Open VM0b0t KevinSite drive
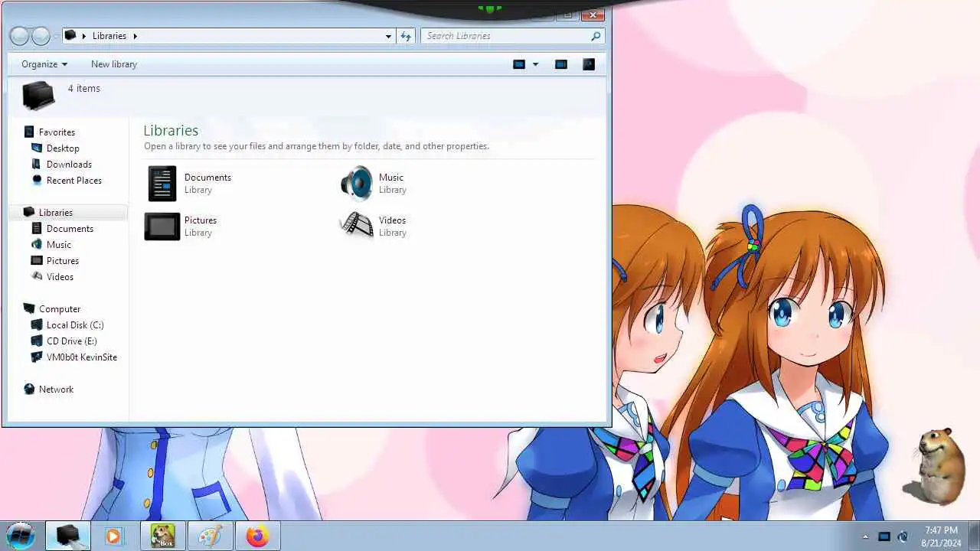 tap(81, 357)
